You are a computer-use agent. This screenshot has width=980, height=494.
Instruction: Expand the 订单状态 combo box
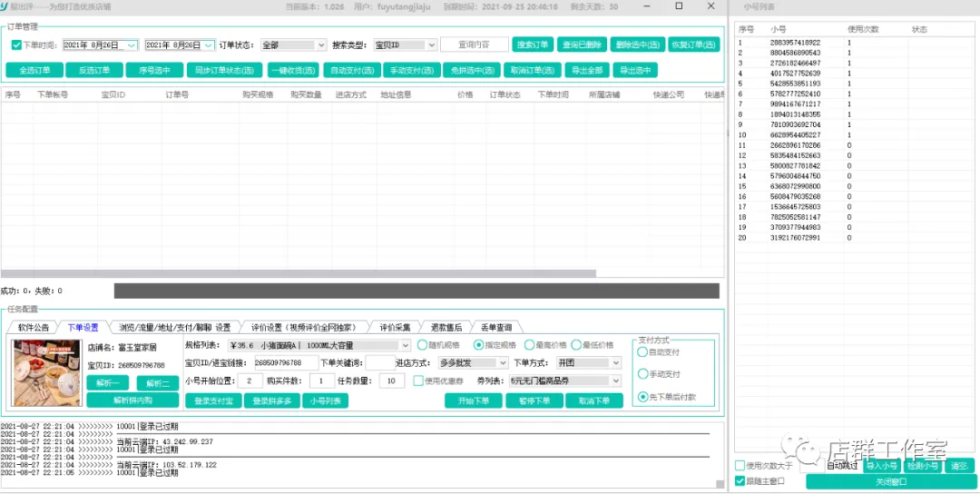coord(321,45)
